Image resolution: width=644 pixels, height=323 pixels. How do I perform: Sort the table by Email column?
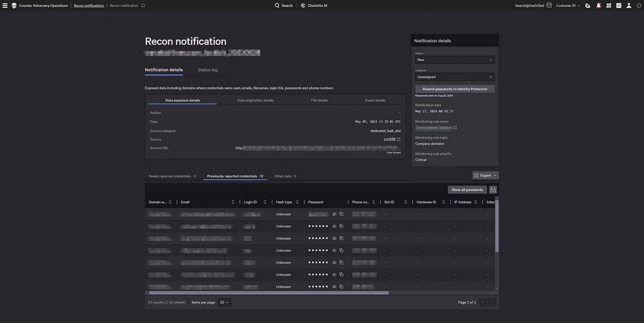click(x=232, y=202)
